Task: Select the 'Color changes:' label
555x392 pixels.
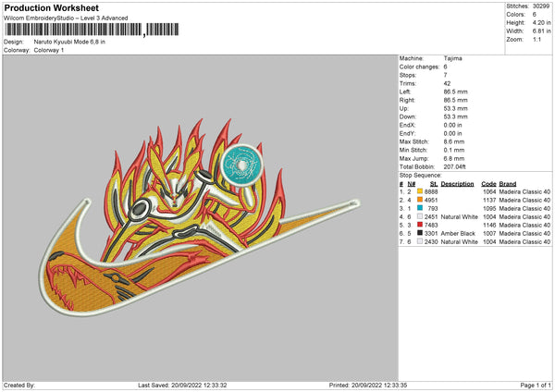Action: (x=419, y=67)
